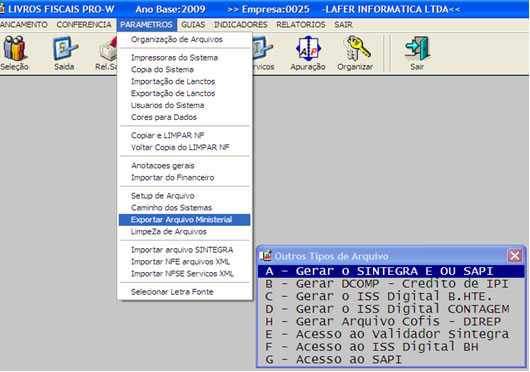Image resolution: width=530 pixels, height=372 pixels.
Task: Choose Exportação de Lanctos
Action: click(x=185, y=93)
